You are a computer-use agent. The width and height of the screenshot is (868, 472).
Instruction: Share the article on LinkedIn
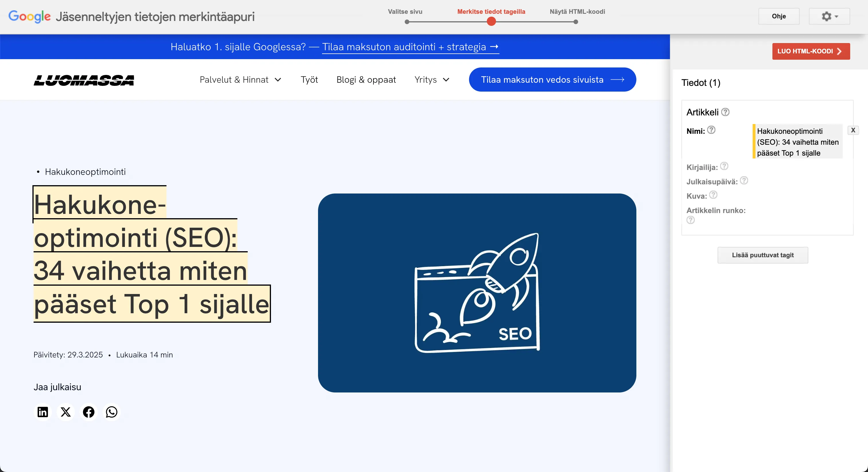tap(42, 412)
